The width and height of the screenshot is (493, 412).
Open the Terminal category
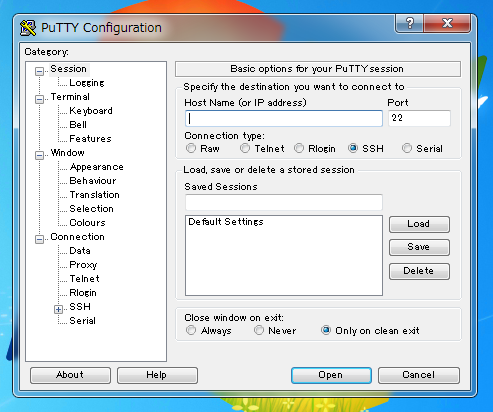pyautogui.click(x=70, y=97)
